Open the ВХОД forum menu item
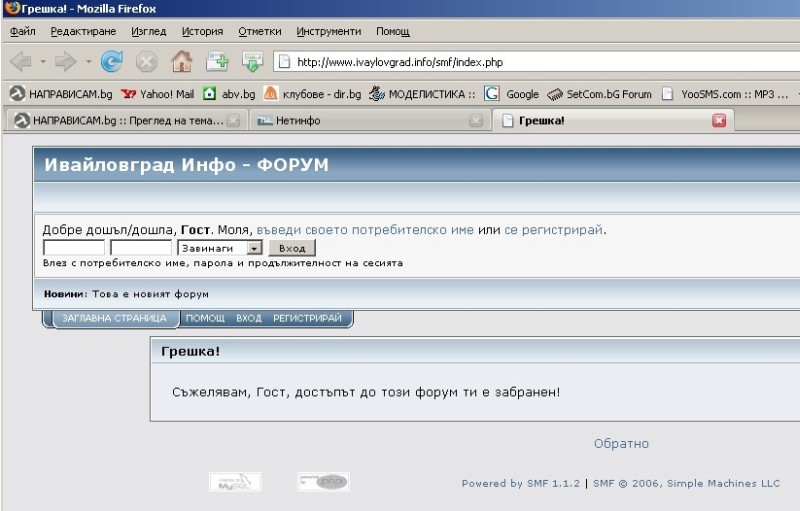 click(248, 318)
